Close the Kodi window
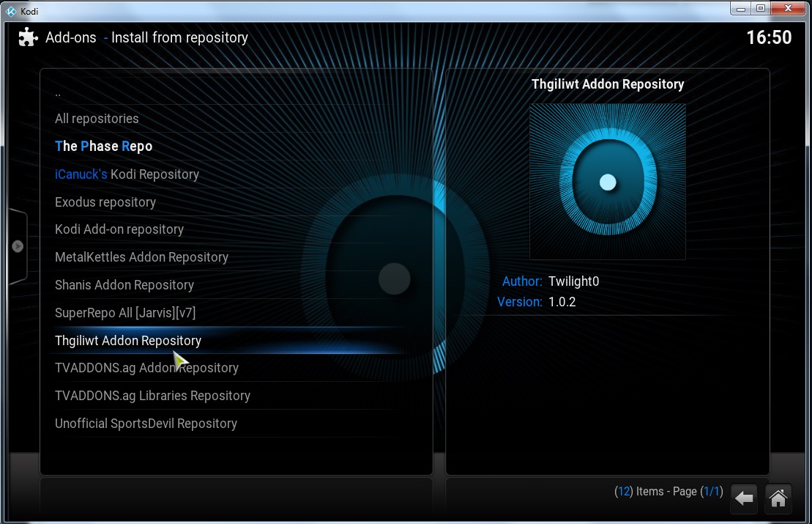Image resolution: width=812 pixels, height=524 pixels. point(788,8)
